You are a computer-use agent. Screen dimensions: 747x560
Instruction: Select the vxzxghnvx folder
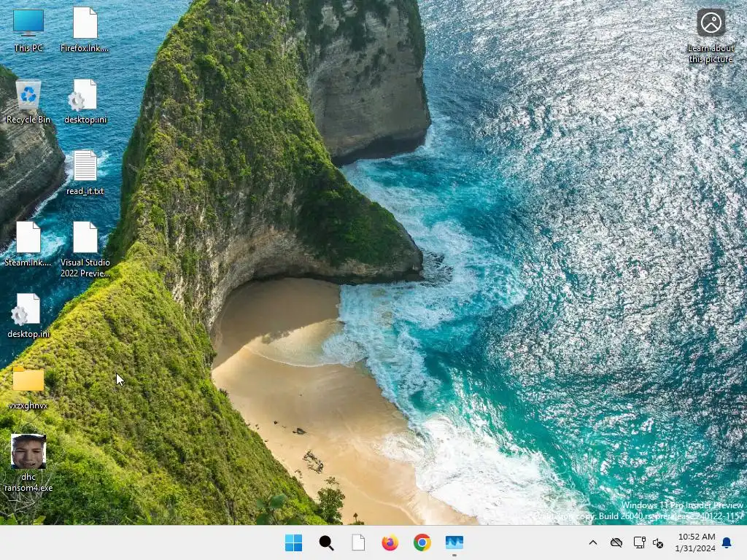(x=28, y=388)
